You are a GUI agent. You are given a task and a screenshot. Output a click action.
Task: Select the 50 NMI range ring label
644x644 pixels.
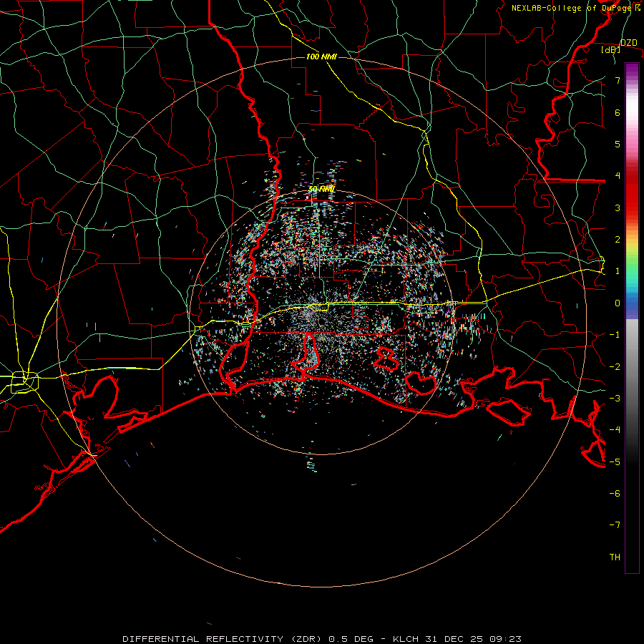(x=321, y=190)
